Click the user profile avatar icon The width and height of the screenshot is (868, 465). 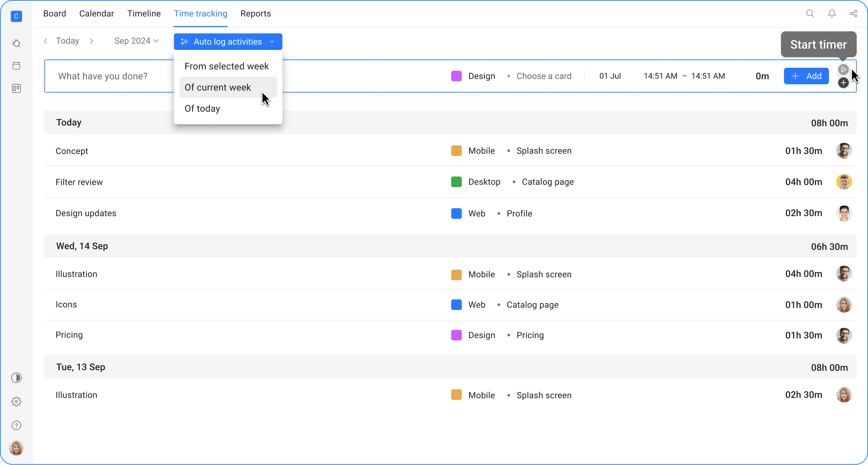point(16,448)
